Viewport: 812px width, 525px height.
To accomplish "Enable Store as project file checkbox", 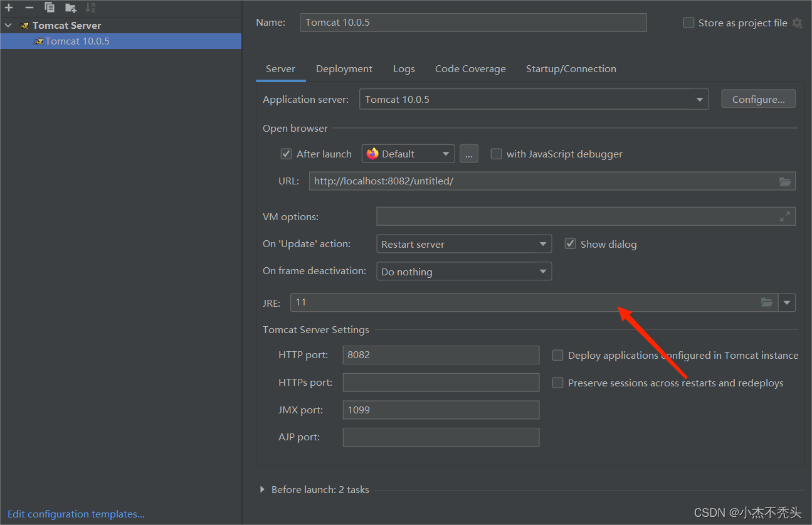I will tap(688, 23).
